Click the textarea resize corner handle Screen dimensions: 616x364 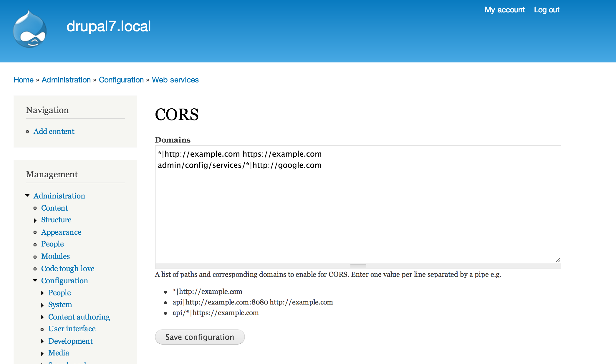tap(558, 260)
